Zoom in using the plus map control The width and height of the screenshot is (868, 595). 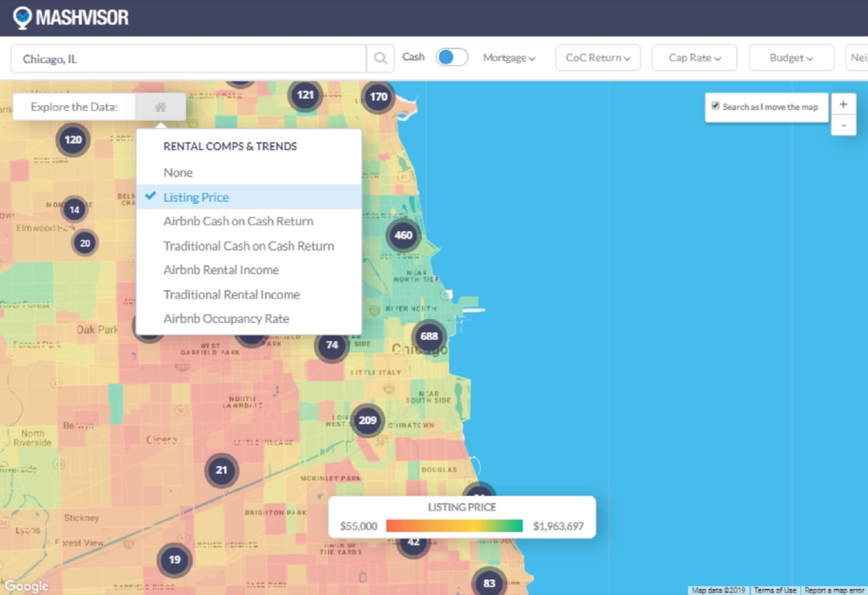[843, 104]
